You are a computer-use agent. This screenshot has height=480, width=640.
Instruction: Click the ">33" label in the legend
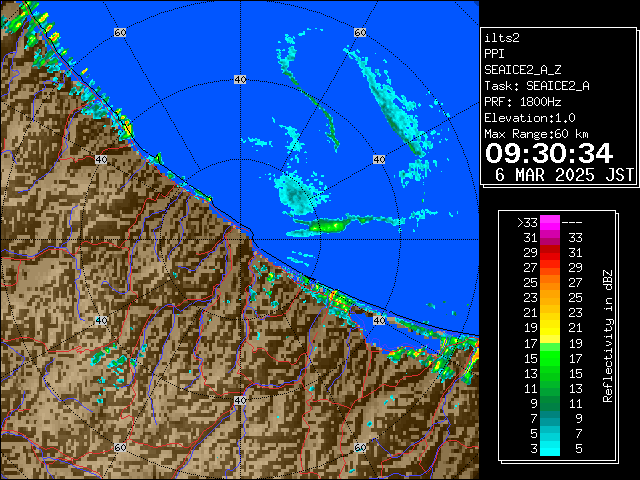[527, 223]
